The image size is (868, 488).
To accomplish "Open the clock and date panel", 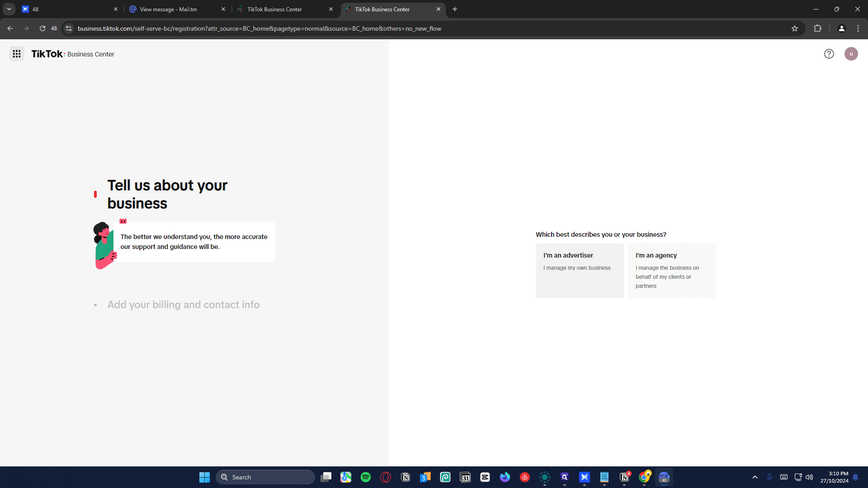I will (834, 477).
